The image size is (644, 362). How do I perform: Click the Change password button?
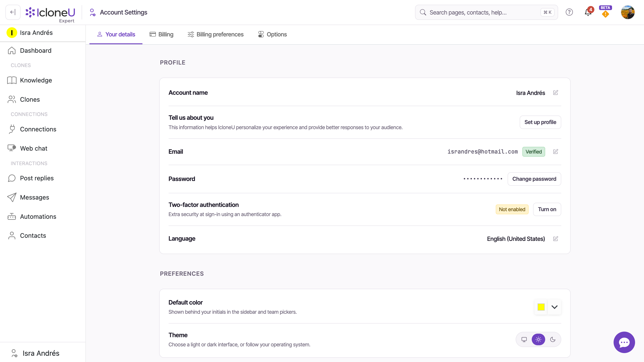coord(534,179)
